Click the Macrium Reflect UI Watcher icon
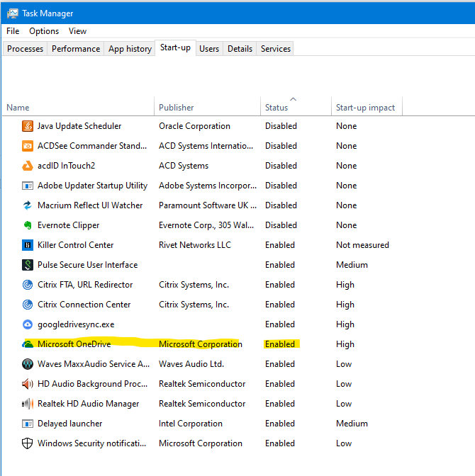The image size is (475, 476). (x=28, y=205)
